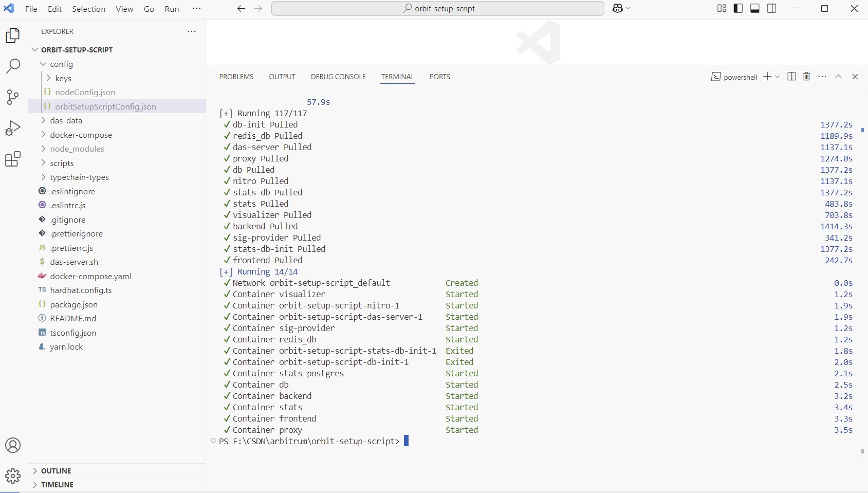Open the Source Control view
The image size is (868, 493).
point(13,97)
